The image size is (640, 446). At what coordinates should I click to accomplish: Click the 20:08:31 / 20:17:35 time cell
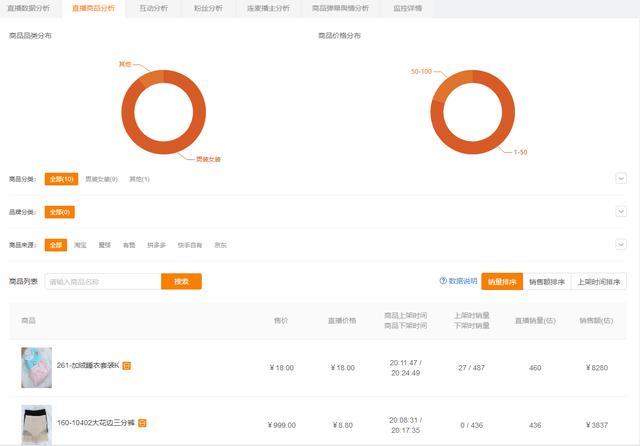pyautogui.click(x=406, y=425)
